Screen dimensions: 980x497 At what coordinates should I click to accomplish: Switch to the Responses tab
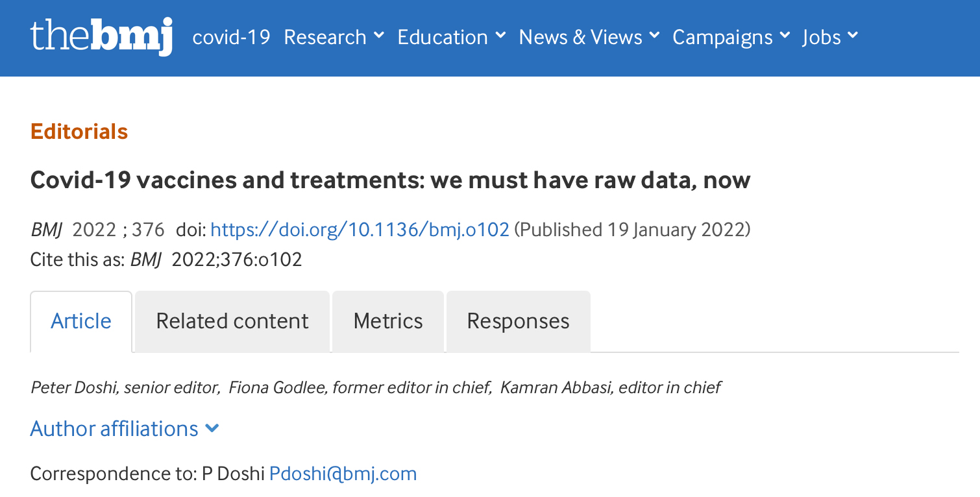click(519, 321)
